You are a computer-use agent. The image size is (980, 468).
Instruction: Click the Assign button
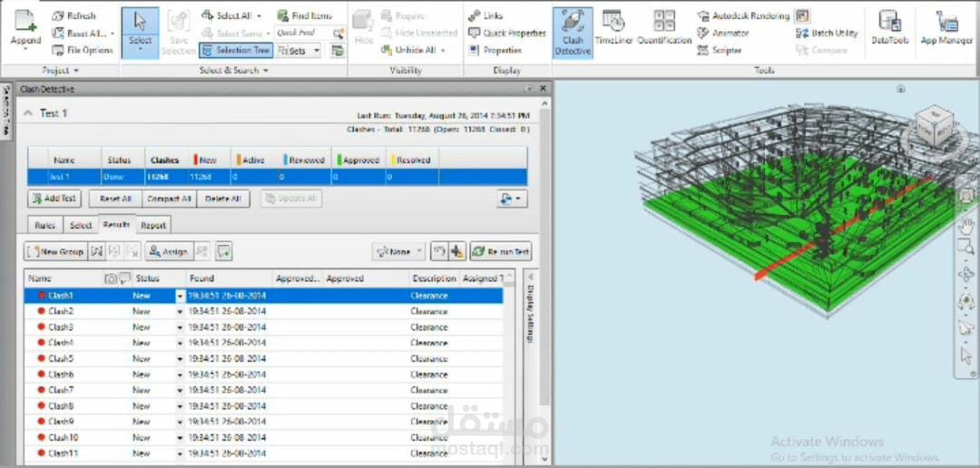[170, 251]
